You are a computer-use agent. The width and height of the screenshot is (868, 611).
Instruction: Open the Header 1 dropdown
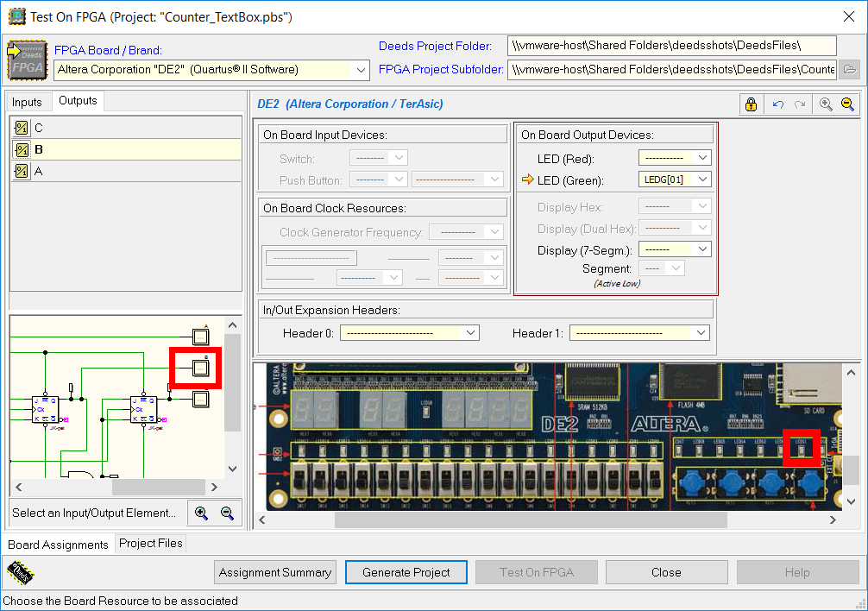point(701,332)
